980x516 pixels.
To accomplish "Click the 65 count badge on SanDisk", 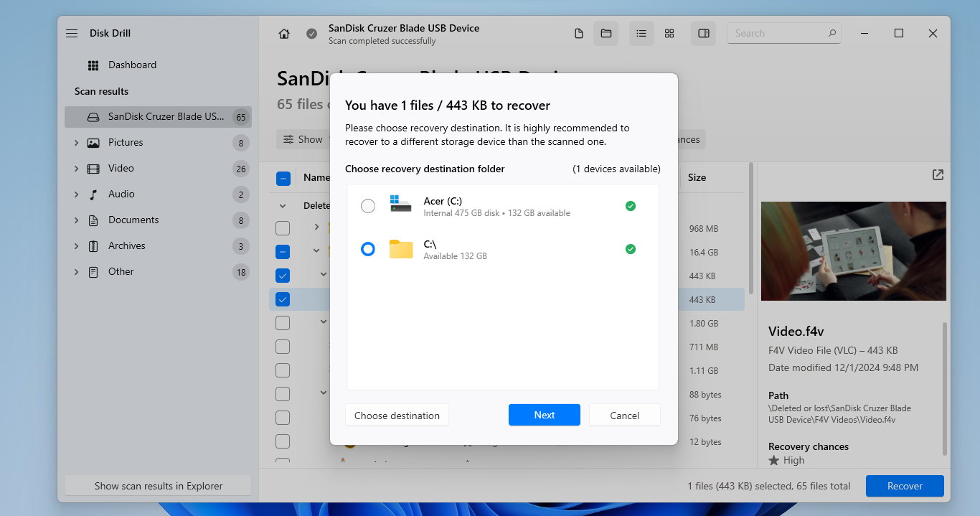I will point(240,117).
